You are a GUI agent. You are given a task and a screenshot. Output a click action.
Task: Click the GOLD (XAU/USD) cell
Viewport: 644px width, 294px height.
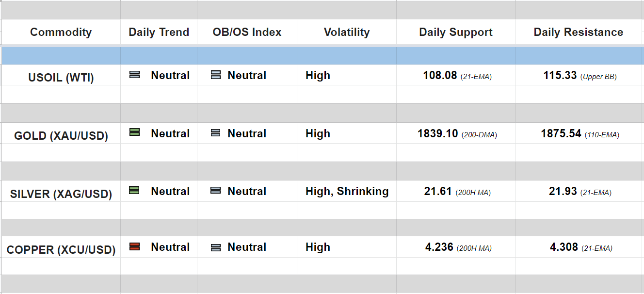pos(61,136)
